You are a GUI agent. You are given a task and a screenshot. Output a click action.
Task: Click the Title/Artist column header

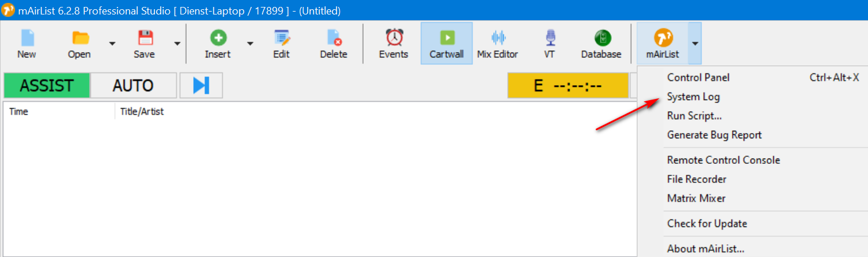(142, 112)
